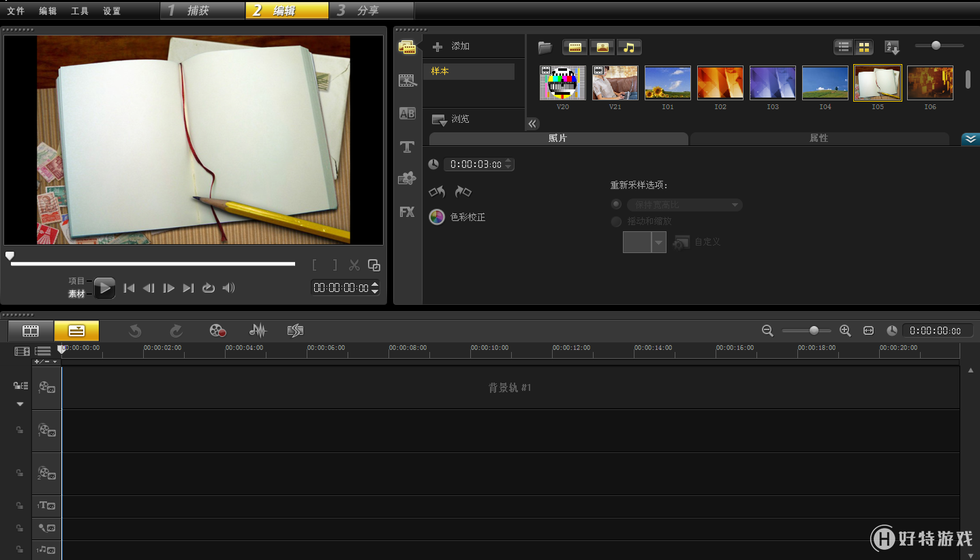Open Color Correction (色彩校正)
Image resolution: width=980 pixels, height=560 pixels.
(457, 217)
